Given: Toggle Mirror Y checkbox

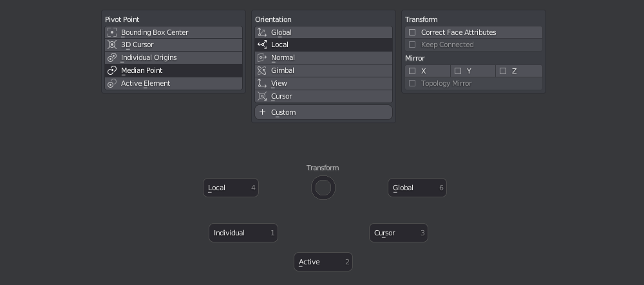Looking at the screenshot, I should [x=458, y=71].
